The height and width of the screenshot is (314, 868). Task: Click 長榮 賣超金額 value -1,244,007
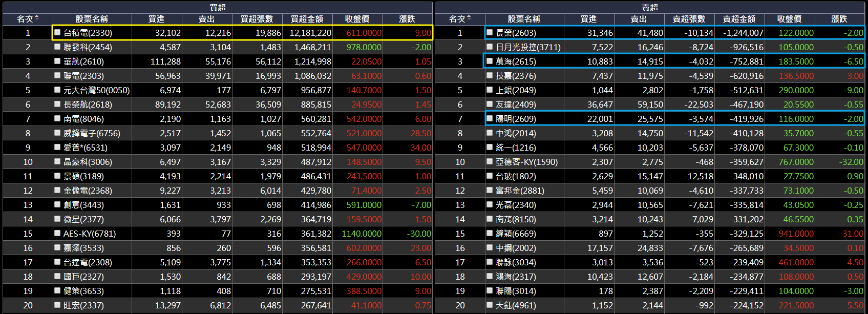click(x=743, y=33)
